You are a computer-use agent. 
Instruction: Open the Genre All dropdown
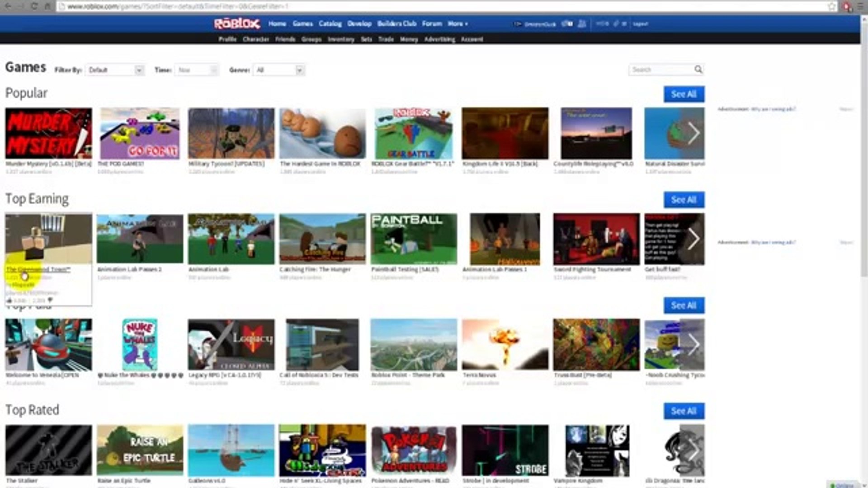tap(279, 70)
